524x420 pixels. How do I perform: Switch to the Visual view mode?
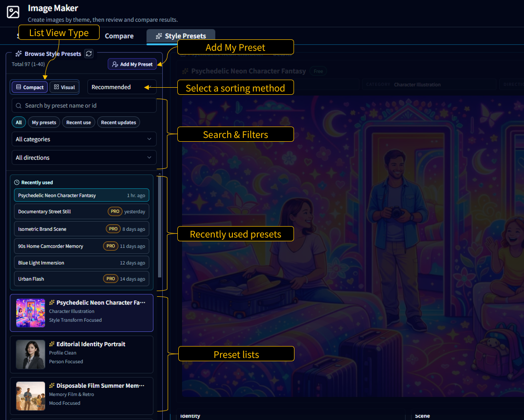click(64, 87)
